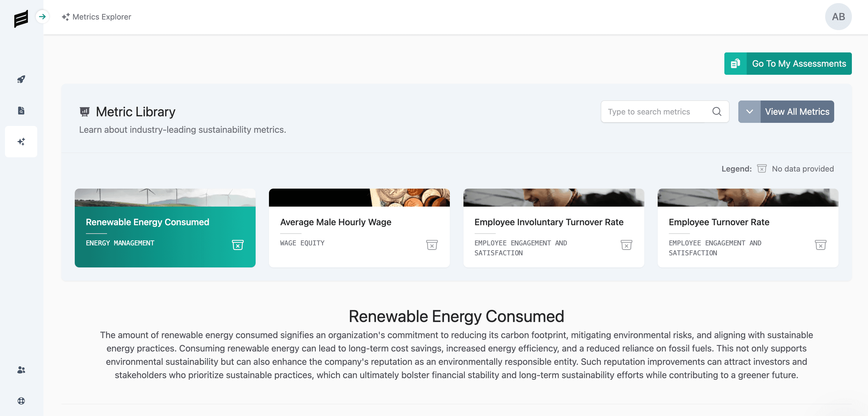Click the magnifier search icon
This screenshot has width=868, height=416.
point(717,111)
